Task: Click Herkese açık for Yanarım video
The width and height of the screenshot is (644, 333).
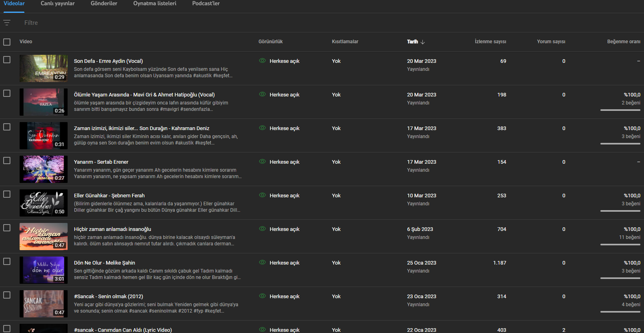Action: point(284,162)
